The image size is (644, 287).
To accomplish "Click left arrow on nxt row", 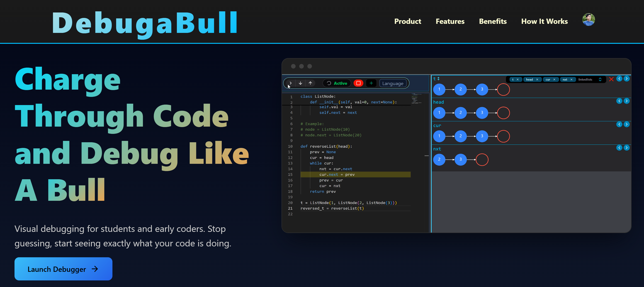I will [x=619, y=148].
